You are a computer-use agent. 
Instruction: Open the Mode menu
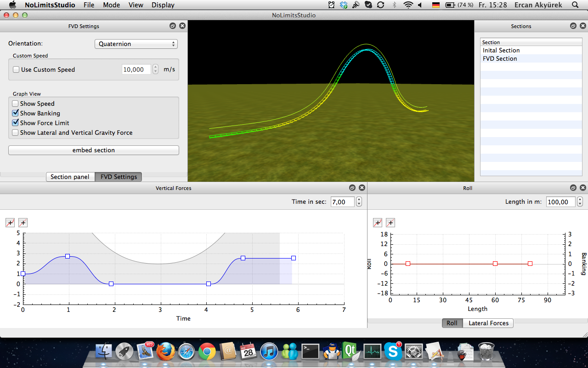point(111,5)
